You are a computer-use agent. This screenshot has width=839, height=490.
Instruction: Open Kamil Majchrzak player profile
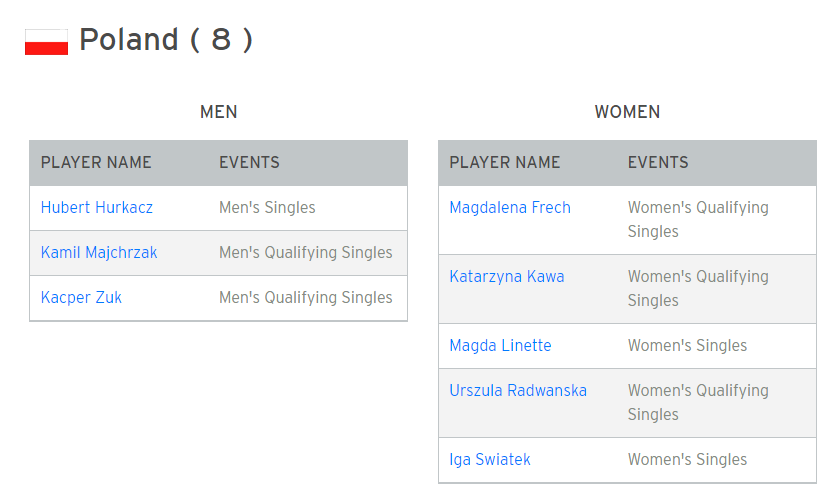point(99,252)
